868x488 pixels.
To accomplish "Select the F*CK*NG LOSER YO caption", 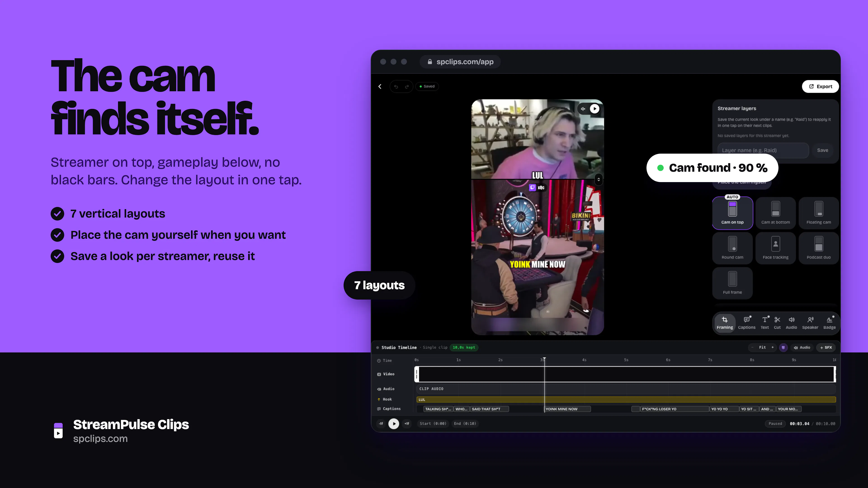I will [675, 409].
